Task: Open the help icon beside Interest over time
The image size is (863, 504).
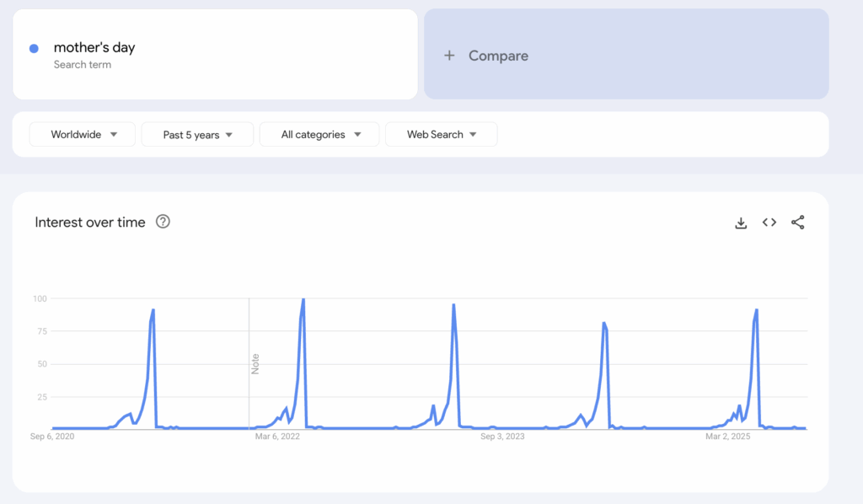Action: pyautogui.click(x=163, y=222)
